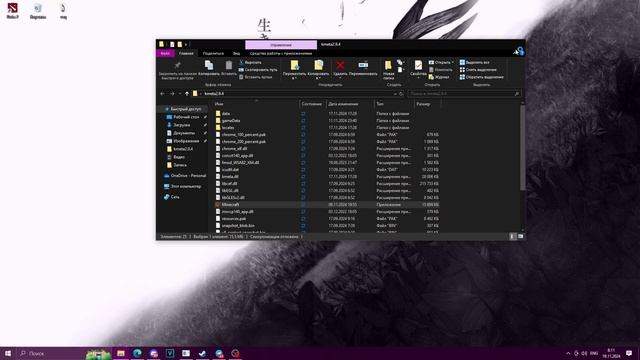Select Pictures (Изображения) in sidebar

(183, 141)
